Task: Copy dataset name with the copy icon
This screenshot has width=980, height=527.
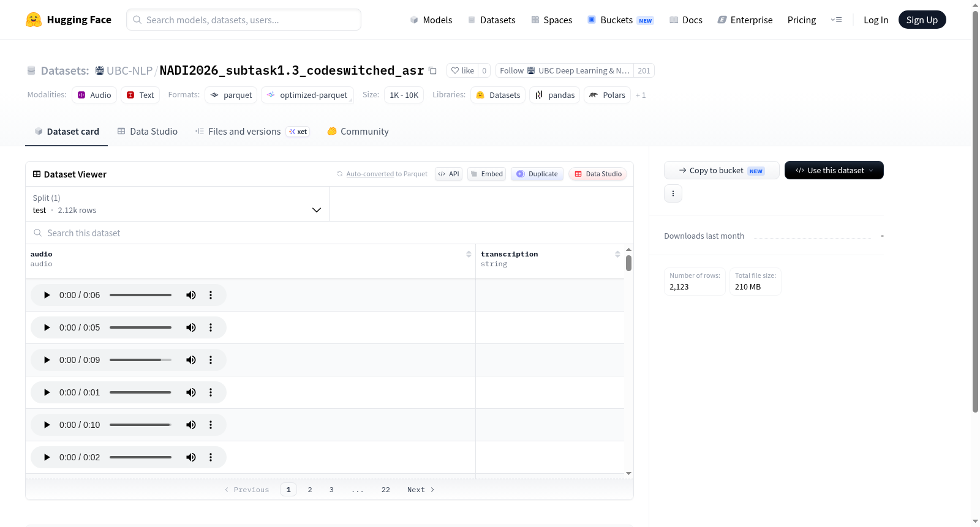Action: (432, 70)
